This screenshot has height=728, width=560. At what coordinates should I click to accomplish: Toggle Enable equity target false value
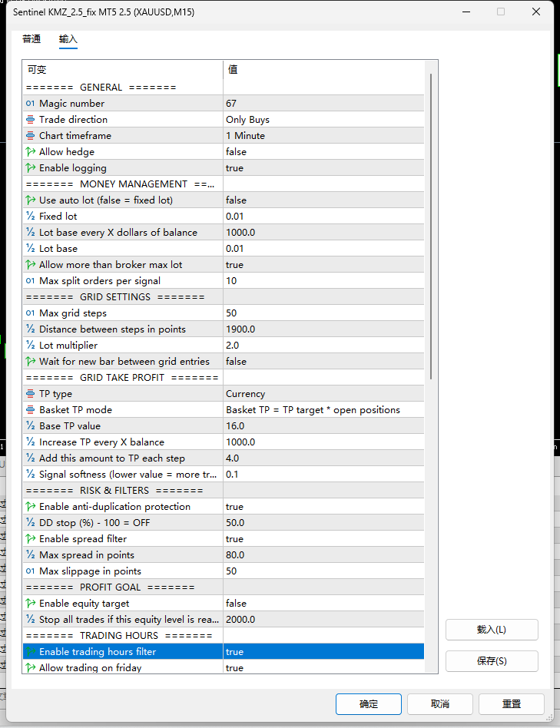coord(323,604)
